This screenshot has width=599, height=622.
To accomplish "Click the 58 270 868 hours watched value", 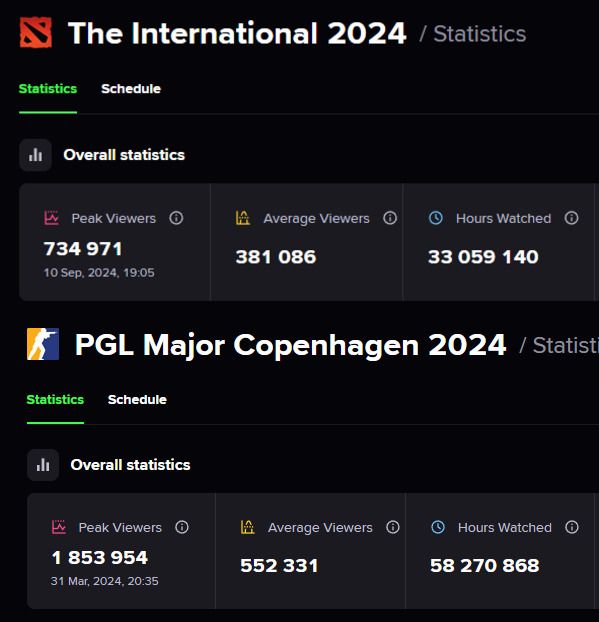I will pos(485,566).
